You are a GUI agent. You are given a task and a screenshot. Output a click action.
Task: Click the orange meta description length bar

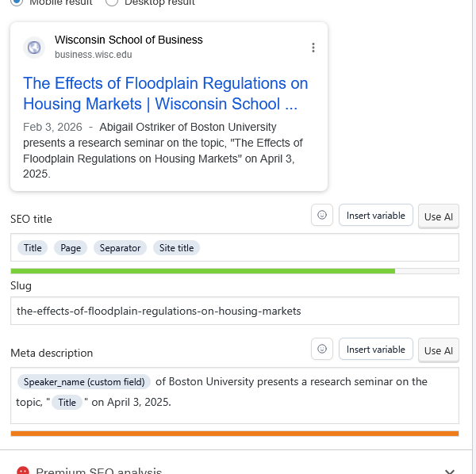click(x=234, y=434)
